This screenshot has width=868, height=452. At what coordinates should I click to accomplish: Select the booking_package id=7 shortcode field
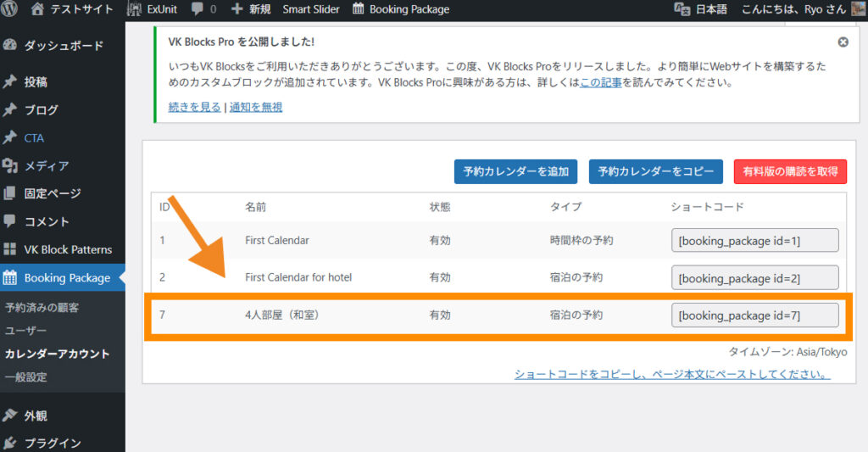click(754, 315)
